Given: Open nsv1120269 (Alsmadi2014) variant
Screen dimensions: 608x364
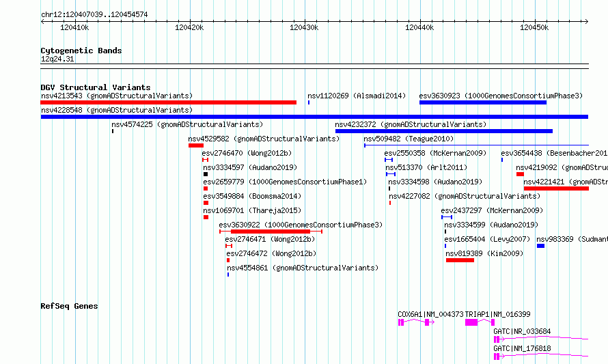Looking at the screenshot, I should tap(357, 96).
